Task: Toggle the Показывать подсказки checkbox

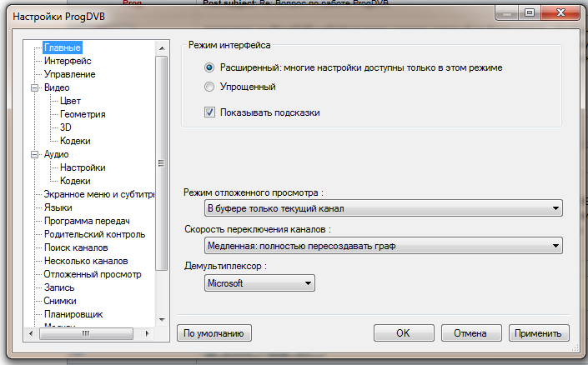Action: click(209, 112)
